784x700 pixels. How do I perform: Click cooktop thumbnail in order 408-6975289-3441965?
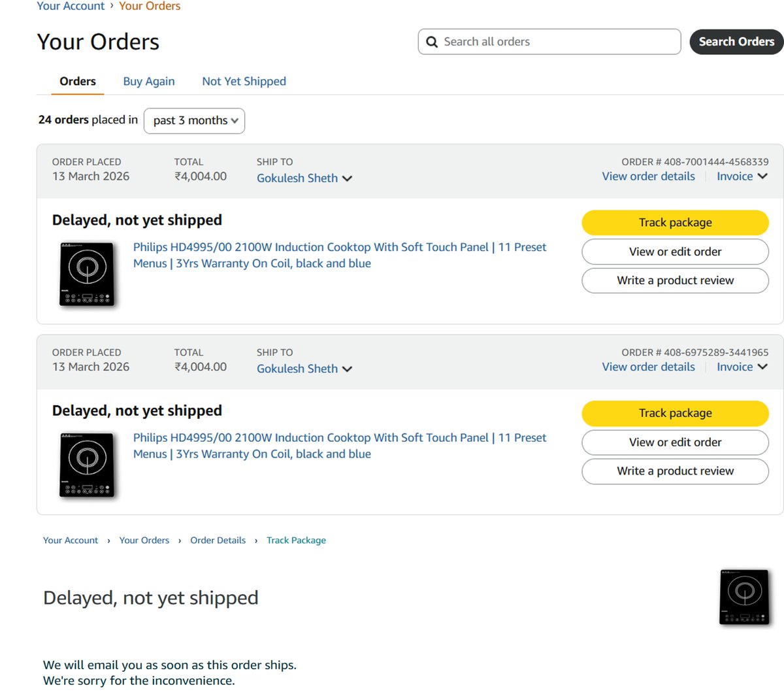[x=88, y=465]
